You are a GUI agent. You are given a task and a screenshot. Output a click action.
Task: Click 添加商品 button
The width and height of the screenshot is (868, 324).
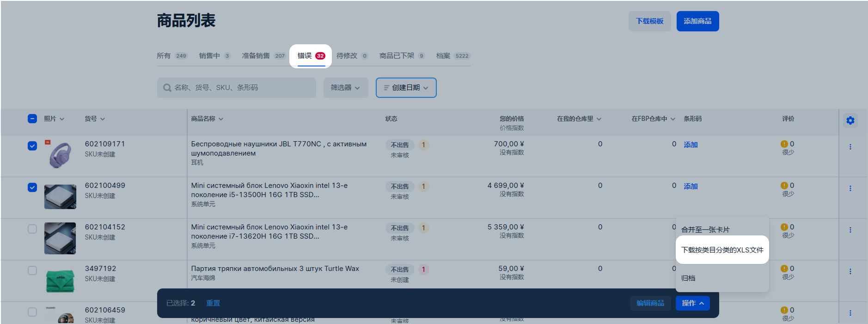697,21
